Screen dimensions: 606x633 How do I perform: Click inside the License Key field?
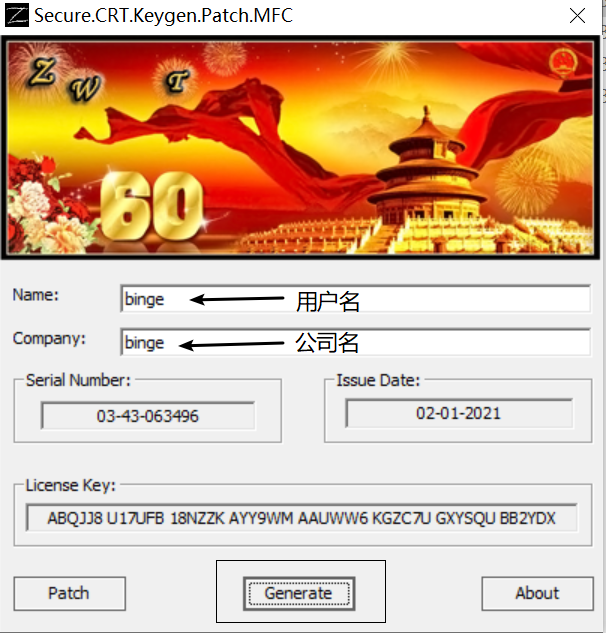(x=301, y=518)
